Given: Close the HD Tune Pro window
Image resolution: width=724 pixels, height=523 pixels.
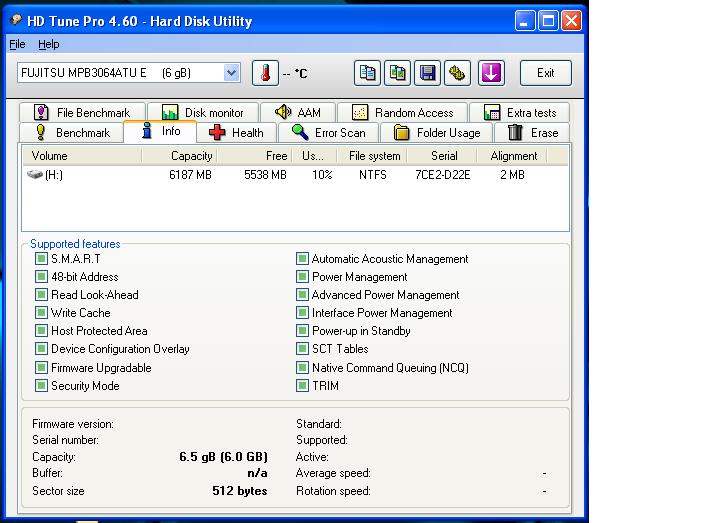Looking at the screenshot, I should tap(571, 21).
